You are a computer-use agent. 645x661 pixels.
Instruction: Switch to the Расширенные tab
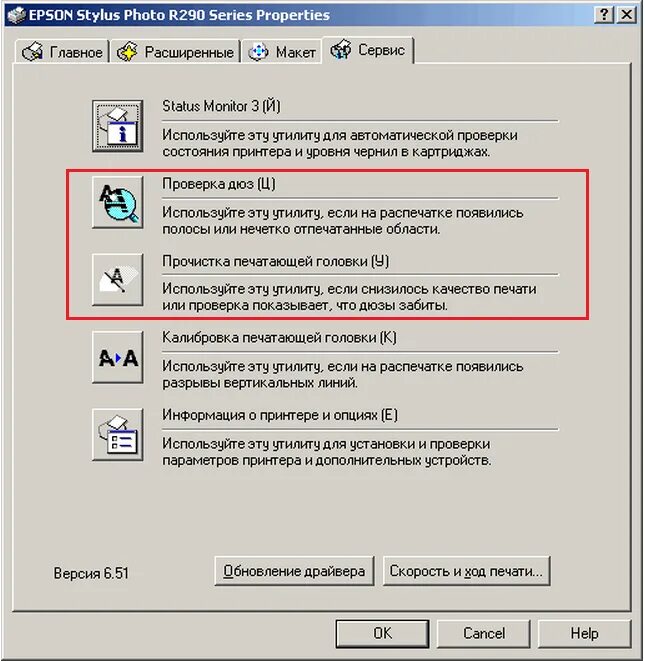tap(175, 52)
